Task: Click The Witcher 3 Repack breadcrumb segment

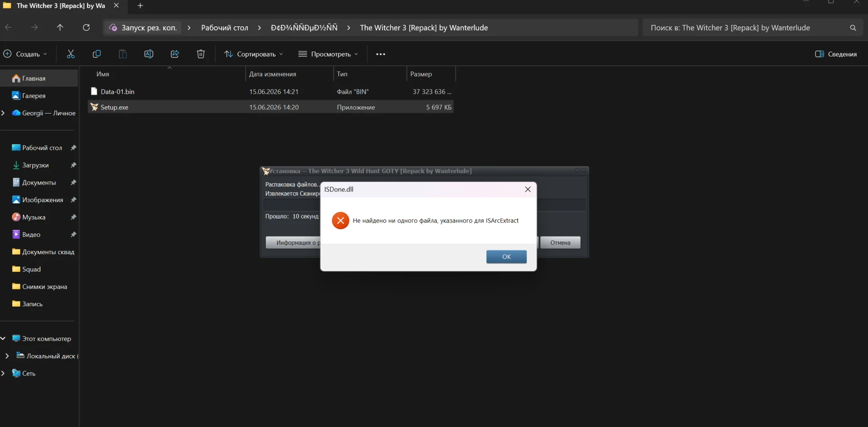Action: [424, 28]
